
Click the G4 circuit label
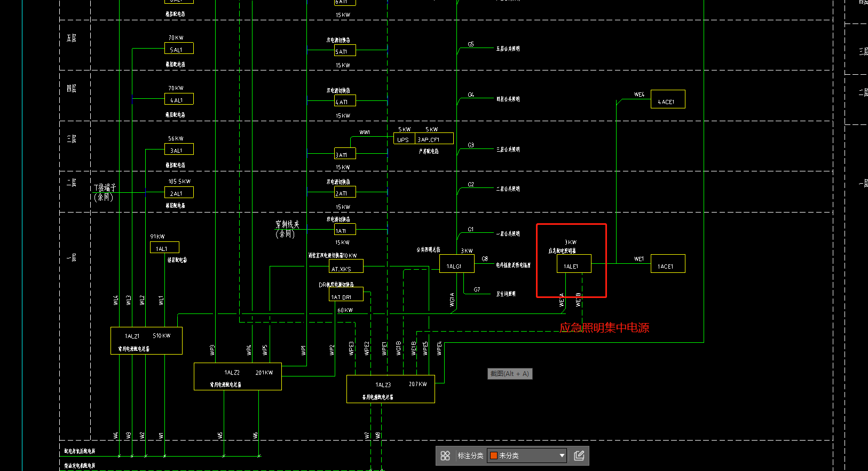(471, 95)
